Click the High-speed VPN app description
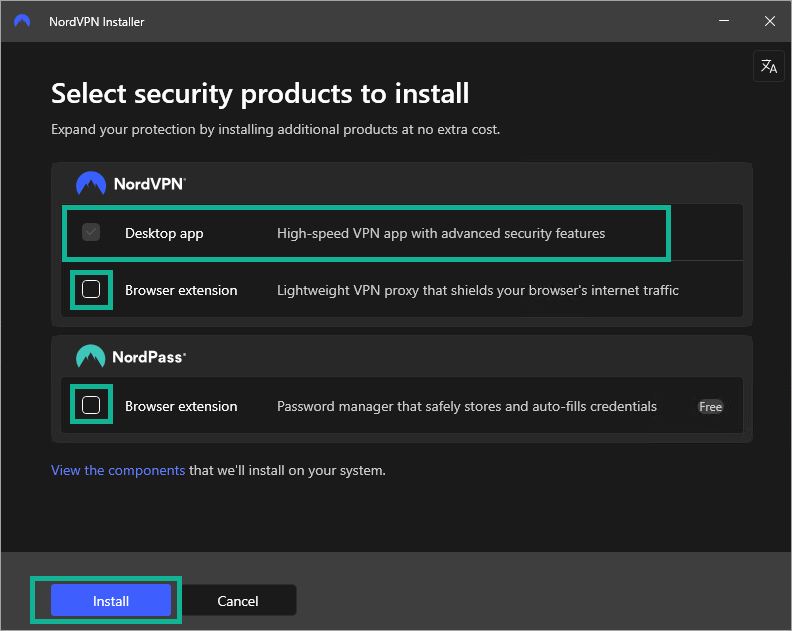This screenshot has width=792, height=631. tap(441, 233)
